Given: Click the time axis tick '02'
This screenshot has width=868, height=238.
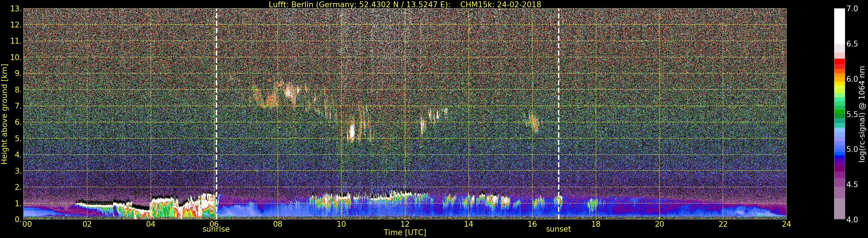Looking at the screenshot, I should (87, 224).
